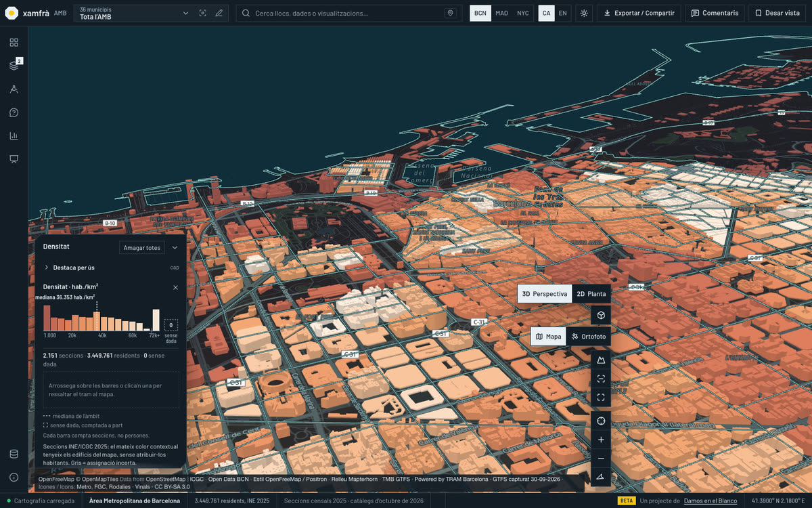
Task: Click the pencil edit icon beside area selector
Action: (219, 13)
